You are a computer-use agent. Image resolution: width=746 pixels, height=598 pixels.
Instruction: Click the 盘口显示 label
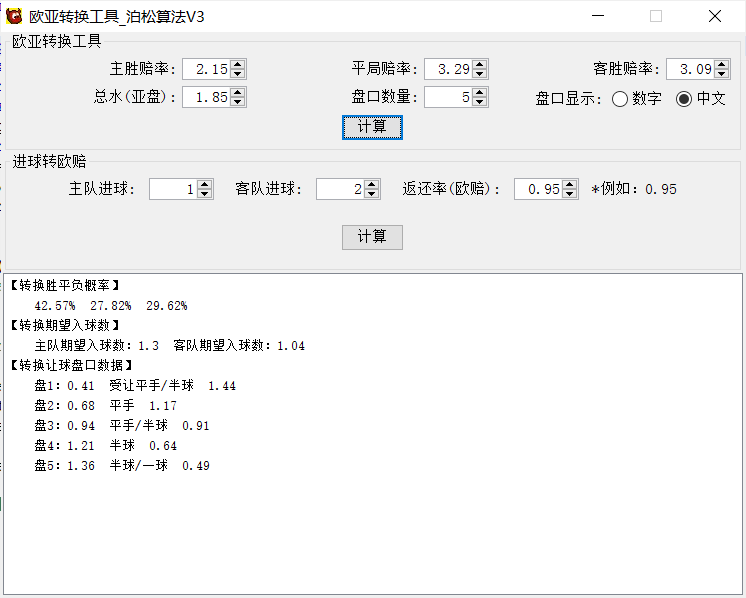tap(569, 99)
